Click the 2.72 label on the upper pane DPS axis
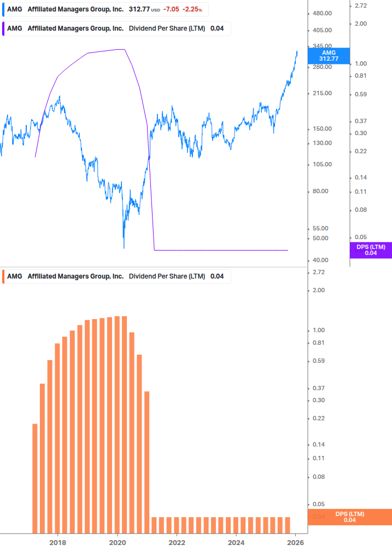Image resolution: width=392 pixels, height=550 pixels. [361, 5]
